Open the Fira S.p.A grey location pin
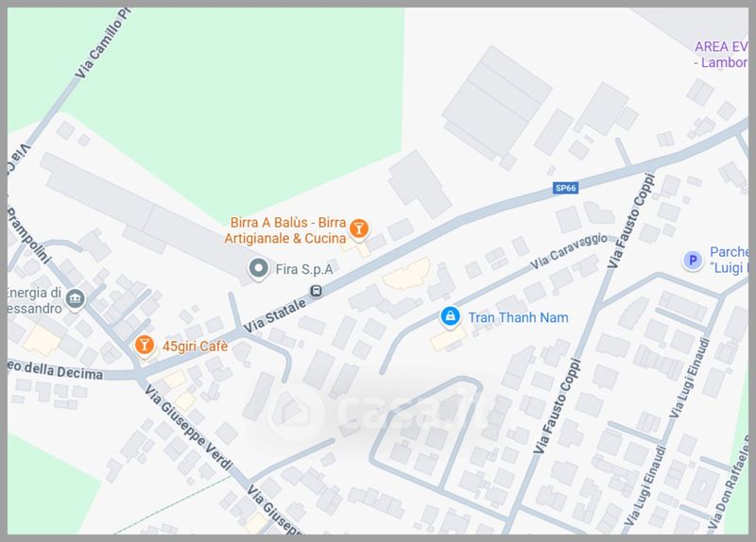This screenshot has height=542, width=756. [x=258, y=268]
